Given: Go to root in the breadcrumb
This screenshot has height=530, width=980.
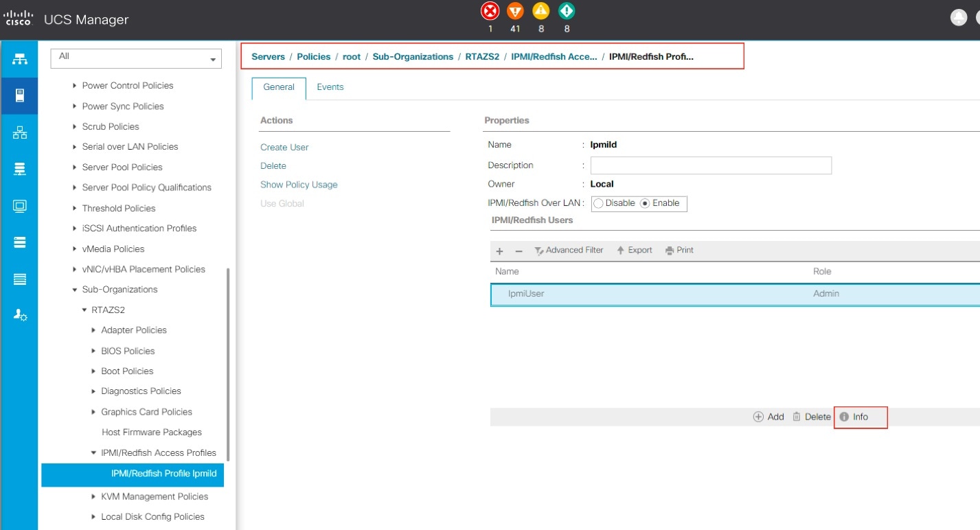Looking at the screenshot, I should point(352,57).
